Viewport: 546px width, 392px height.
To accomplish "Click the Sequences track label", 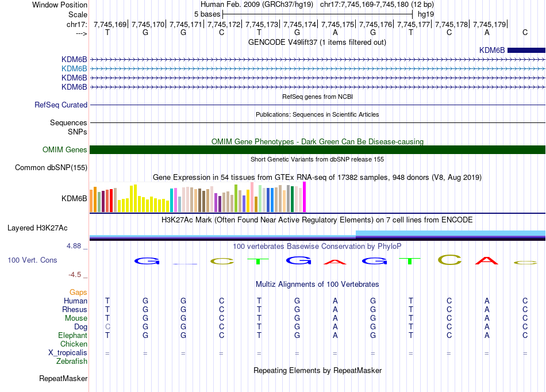I will point(68,122).
